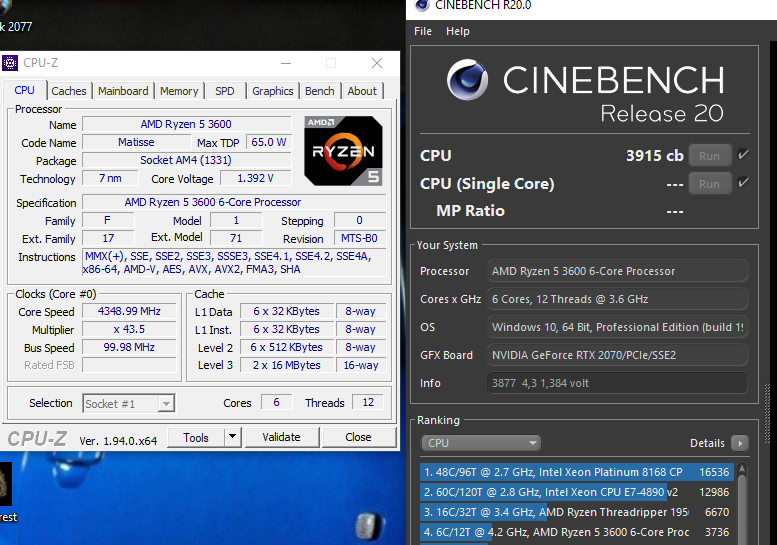Close the CPU-Z window with X
Screen dimensions: 777x545
(377, 63)
